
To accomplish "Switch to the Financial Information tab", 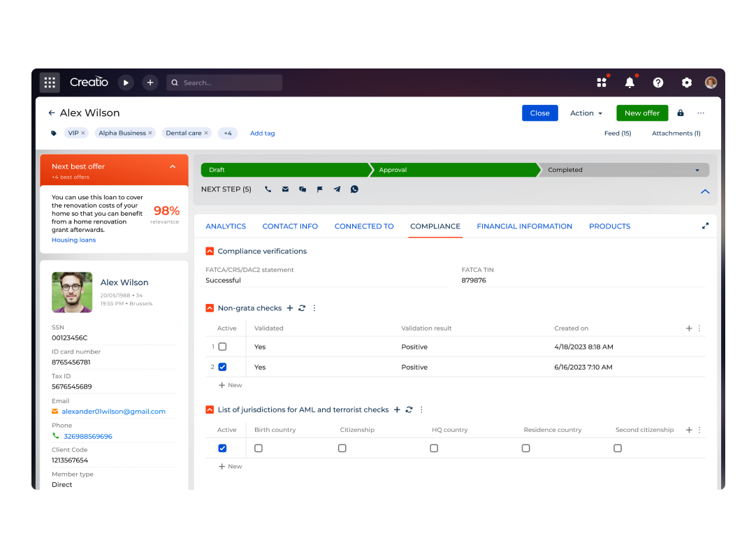I will 524,226.
